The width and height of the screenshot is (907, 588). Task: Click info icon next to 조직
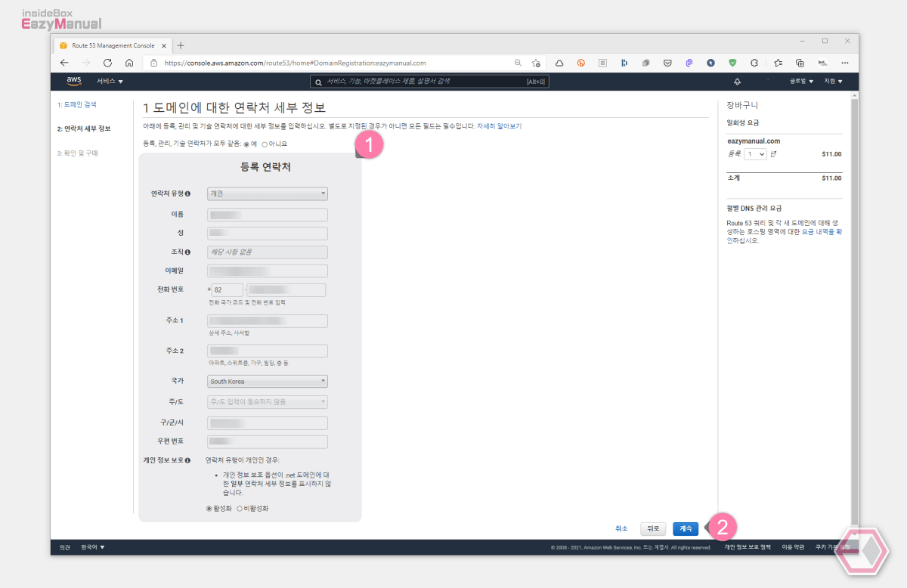point(187,252)
